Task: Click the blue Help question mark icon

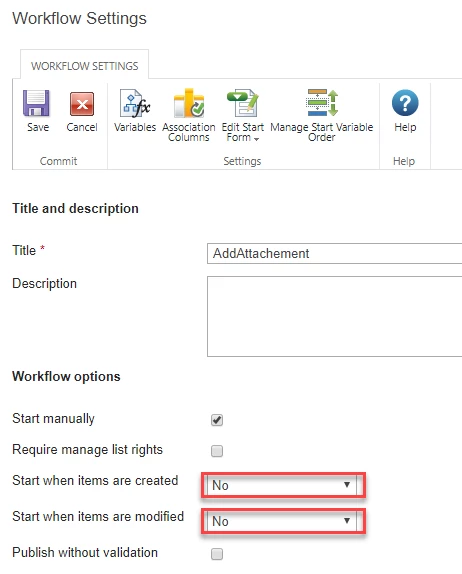Action: [405, 103]
